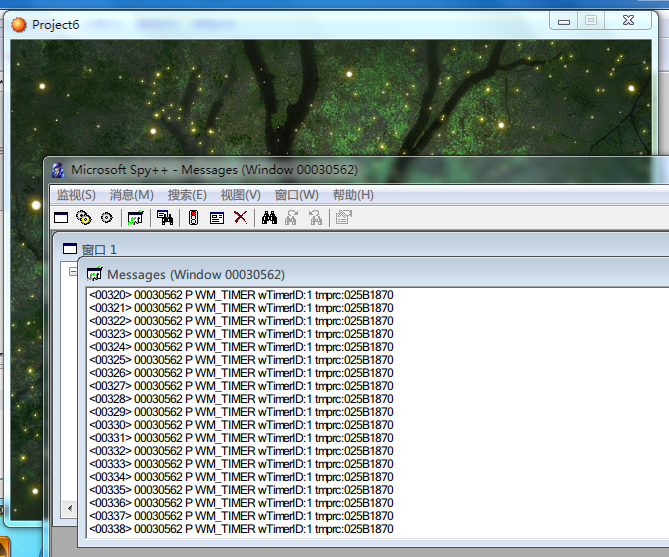Select message line <00320>

tap(241, 295)
